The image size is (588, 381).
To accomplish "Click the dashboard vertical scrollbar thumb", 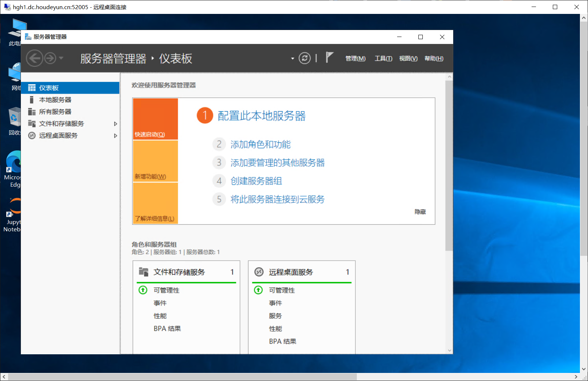I will pyautogui.click(x=449, y=165).
